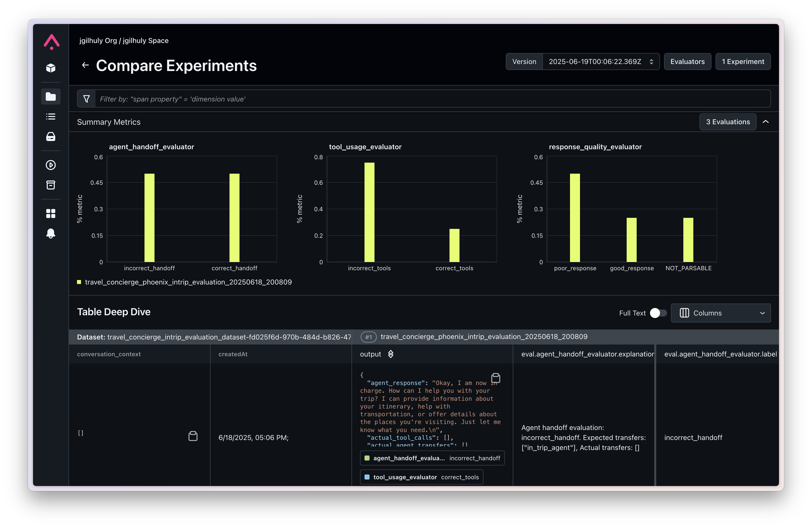Screen dimensions: 812x528
Task: Click the play circle sidebar icon
Action: tap(51, 165)
